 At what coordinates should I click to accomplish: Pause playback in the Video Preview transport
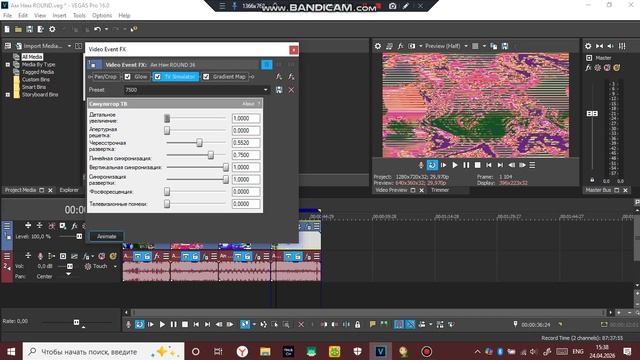click(466, 165)
